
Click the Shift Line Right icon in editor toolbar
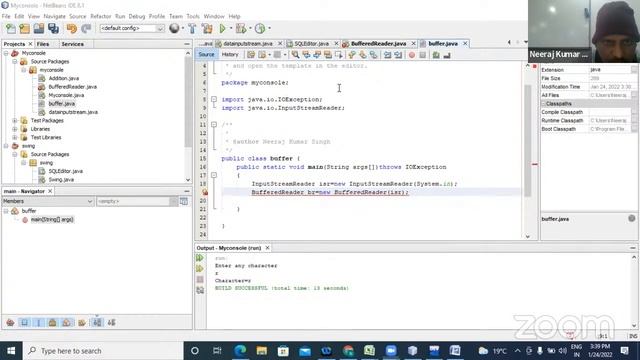pyautogui.click(x=398, y=55)
